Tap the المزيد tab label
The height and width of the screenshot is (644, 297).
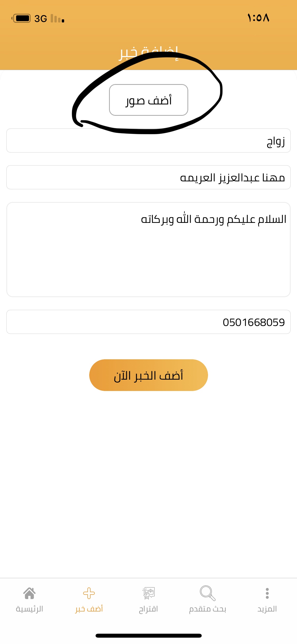267,609
